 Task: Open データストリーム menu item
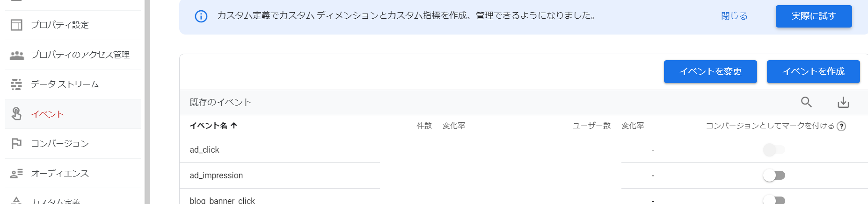[65, 84]
